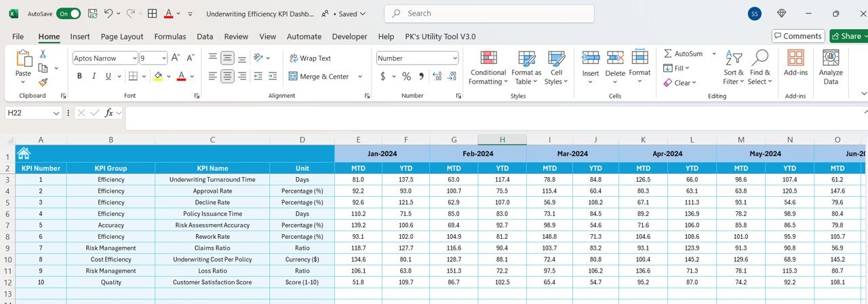Increase indent in the Alignment group
The height and width of the screenshot is (304, 868).
[273, 76]
